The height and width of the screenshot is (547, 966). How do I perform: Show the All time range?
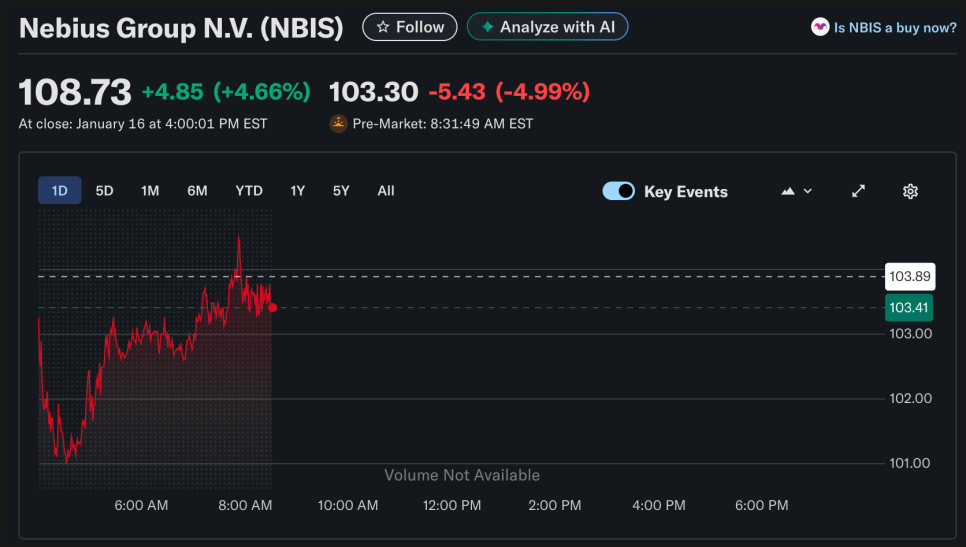[386, 190]
